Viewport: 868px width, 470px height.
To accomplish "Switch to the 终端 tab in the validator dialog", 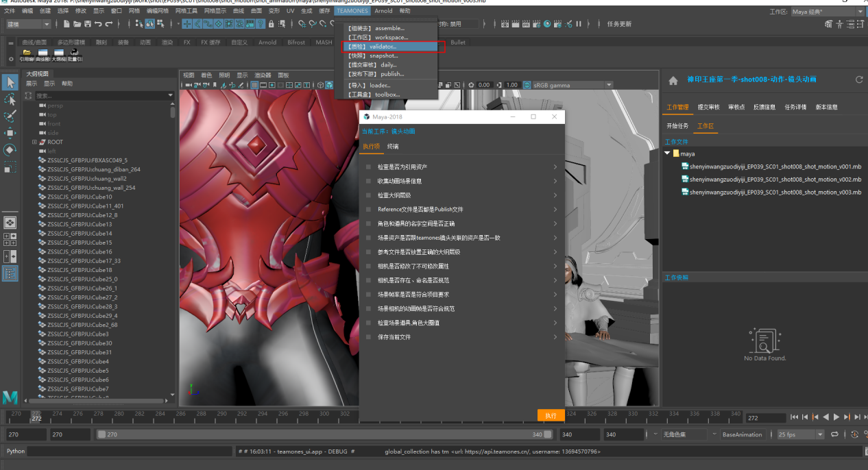I will [393, 147].
